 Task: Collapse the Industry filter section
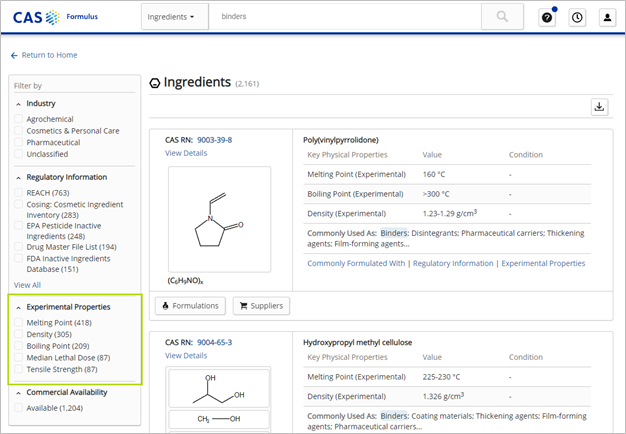[x=18, y=104]
